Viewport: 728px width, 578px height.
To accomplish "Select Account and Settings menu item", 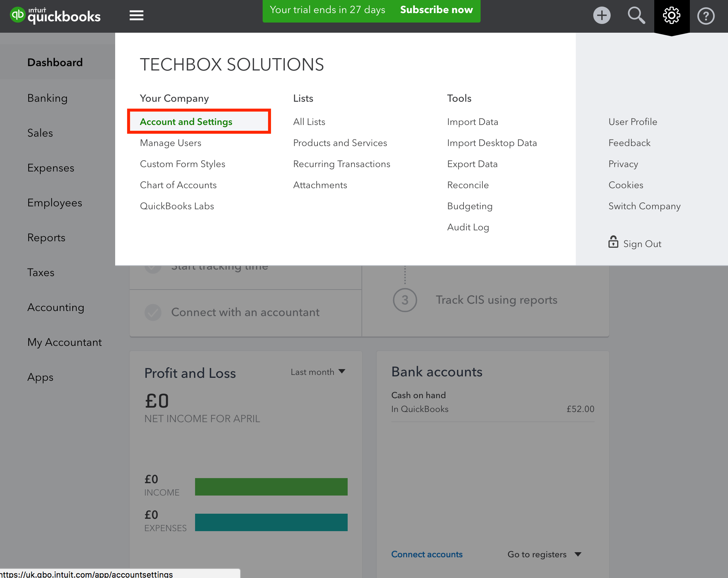I will 186,122.
